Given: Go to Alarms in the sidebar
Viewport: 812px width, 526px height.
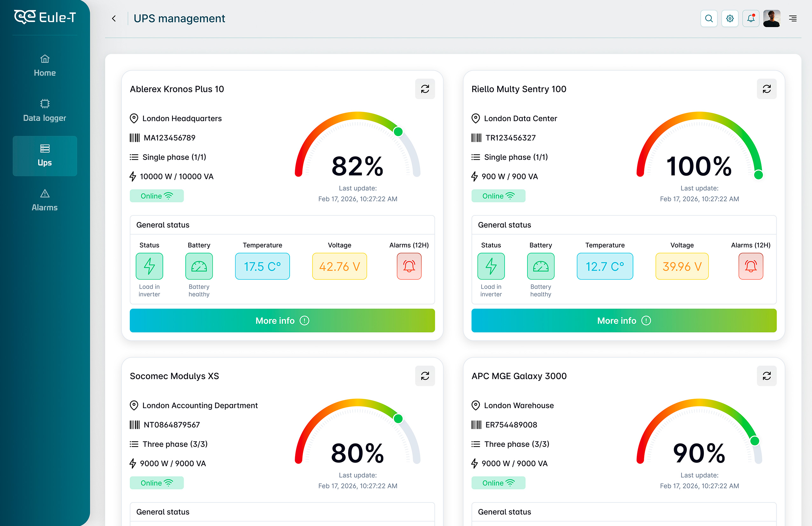Looking at the screenshot, I should click(45, 200).
